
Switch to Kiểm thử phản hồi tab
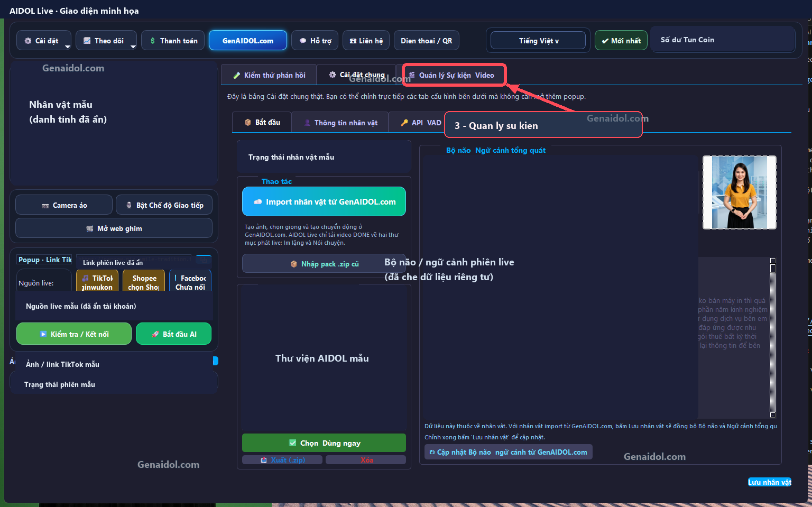pos(269,75)
